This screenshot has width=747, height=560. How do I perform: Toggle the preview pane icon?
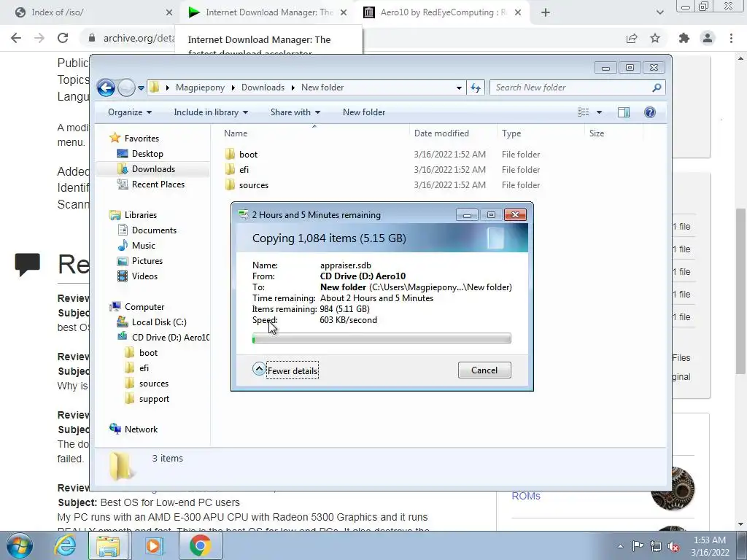pyautogui.click(x=624, y=112)
